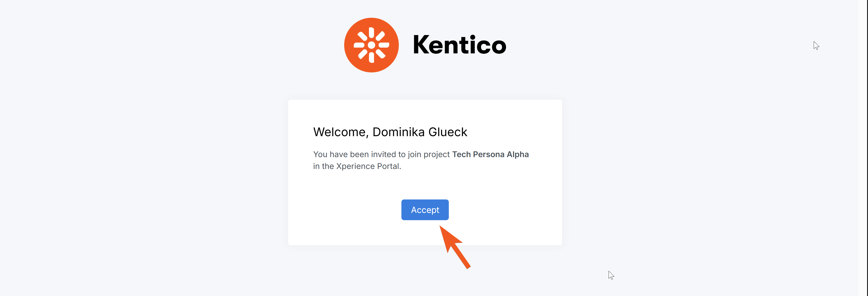Click the word "Xperience" in the message
The width and height of the screenshot is (868, 296).
pos(355,166)
